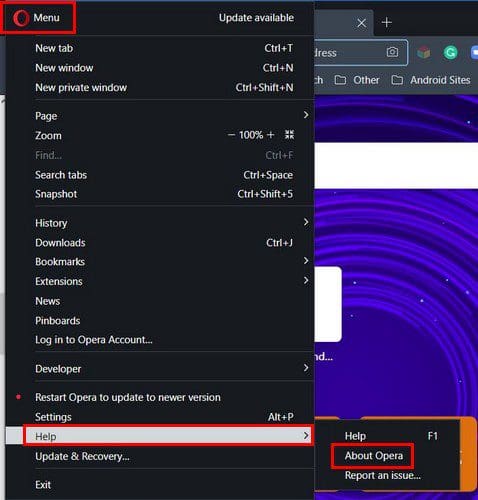
Task: Click the Update available notice
Action: [x=256, y=18]
